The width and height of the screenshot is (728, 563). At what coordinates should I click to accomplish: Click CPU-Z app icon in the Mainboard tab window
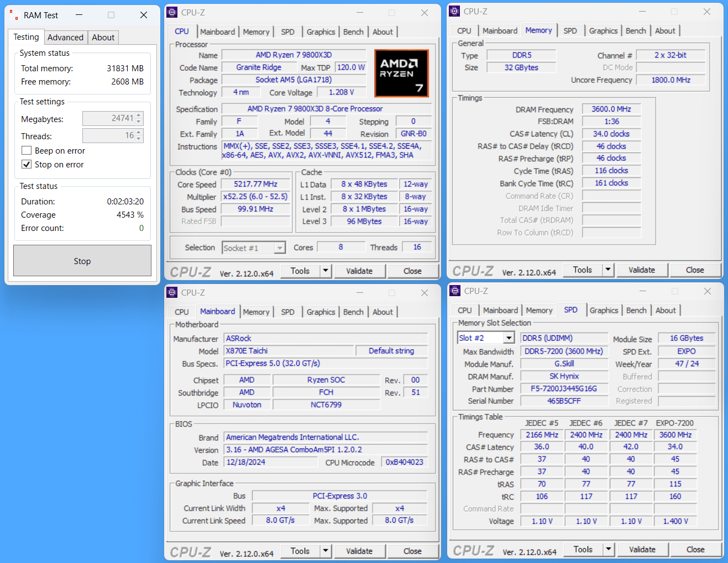(x=172, y=292)
